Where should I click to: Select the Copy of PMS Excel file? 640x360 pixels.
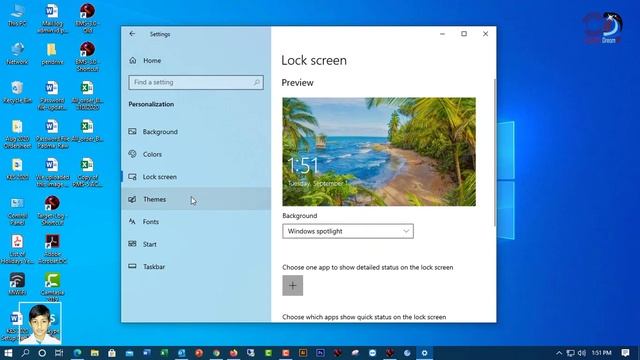point(87,172)
